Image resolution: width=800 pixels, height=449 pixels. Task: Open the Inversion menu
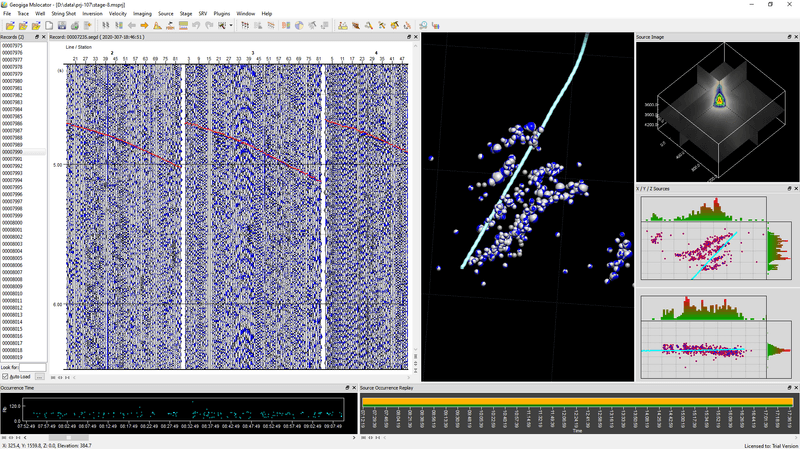(92, 13)
